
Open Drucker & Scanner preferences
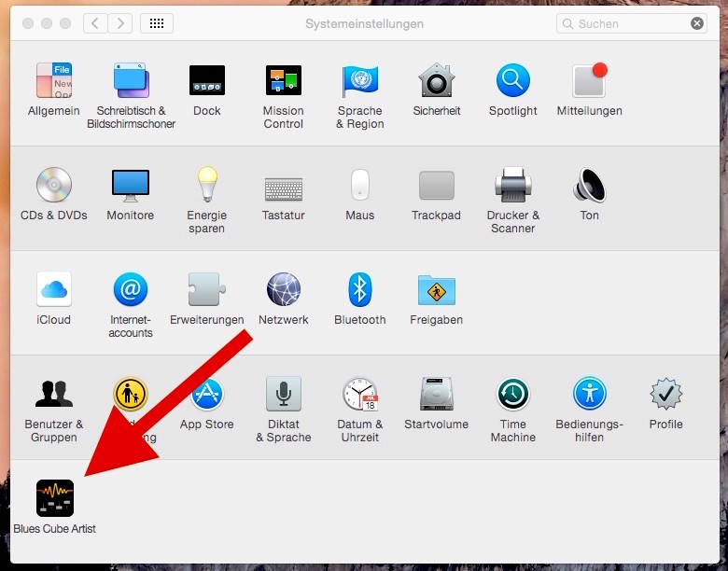coord(513,185)
